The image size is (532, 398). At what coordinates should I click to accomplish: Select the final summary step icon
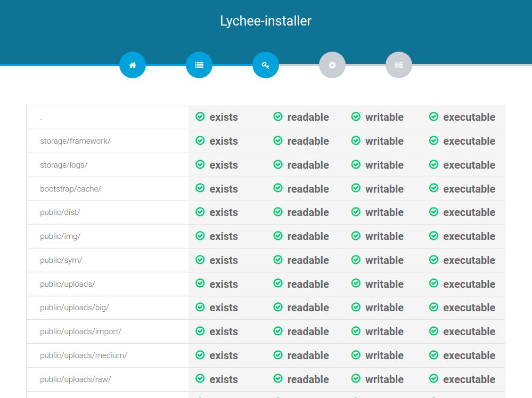click(399, 65)
